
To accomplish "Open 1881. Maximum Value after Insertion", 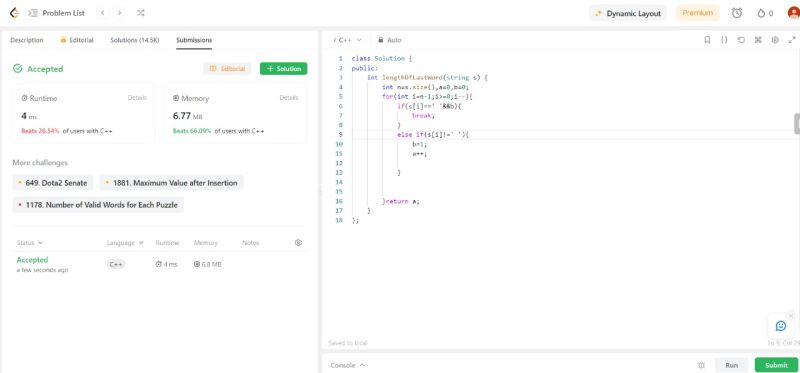I will tap(171, 183).
